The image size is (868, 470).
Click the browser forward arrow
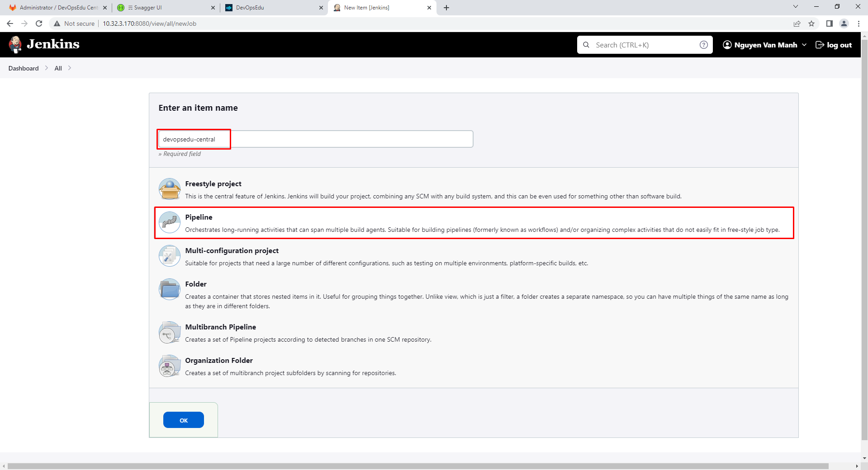point(24,23)
